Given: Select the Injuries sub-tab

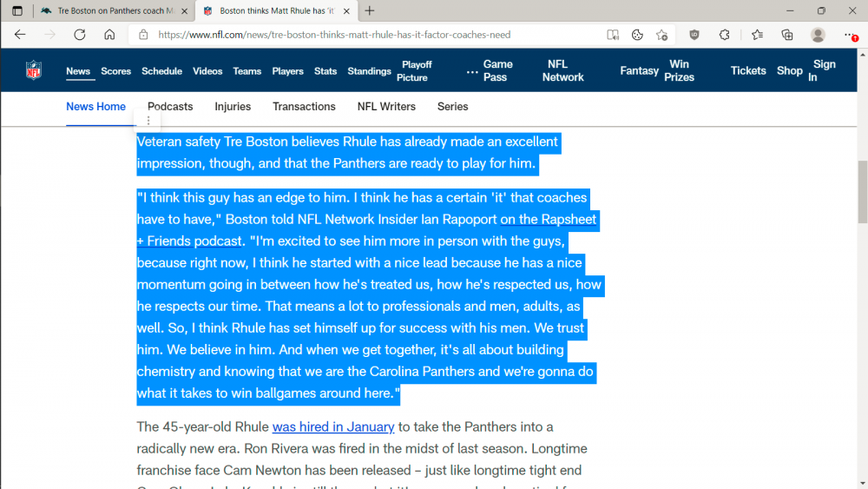Looking at the screenshot, I should coord(233,106).
